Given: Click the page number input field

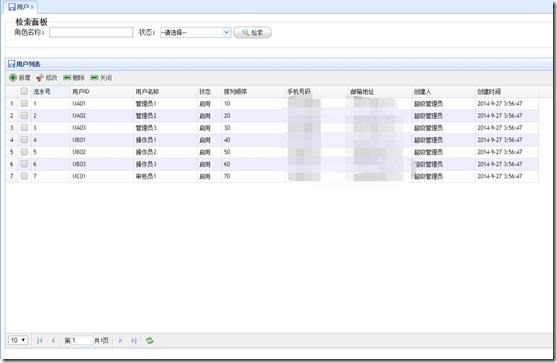Looking at the screenshot, I should pyautogui.click(x=82, y=340).
